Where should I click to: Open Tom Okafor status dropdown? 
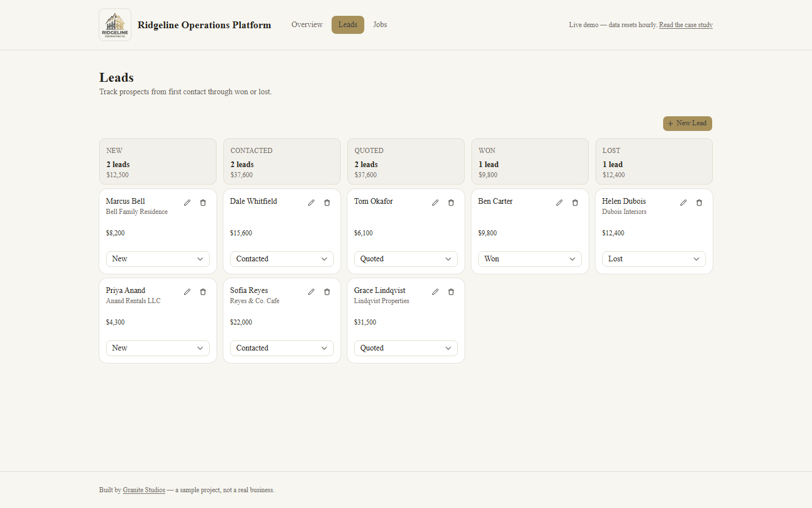tap(406, 259)
